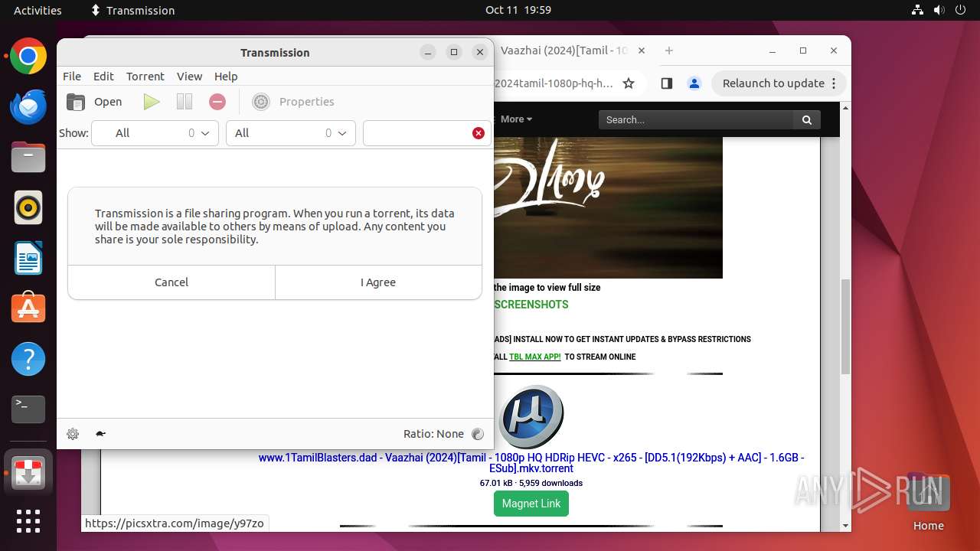Remove the torrent with the red minus icon

[217, 102]
